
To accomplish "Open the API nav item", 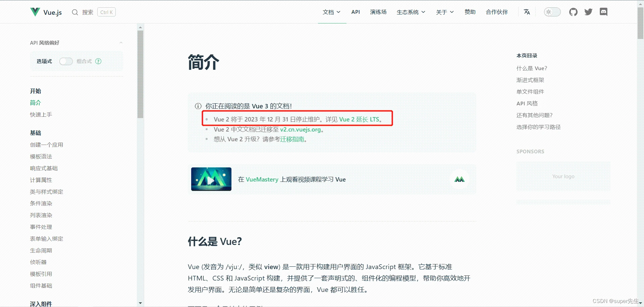I will tap(356, 12).
